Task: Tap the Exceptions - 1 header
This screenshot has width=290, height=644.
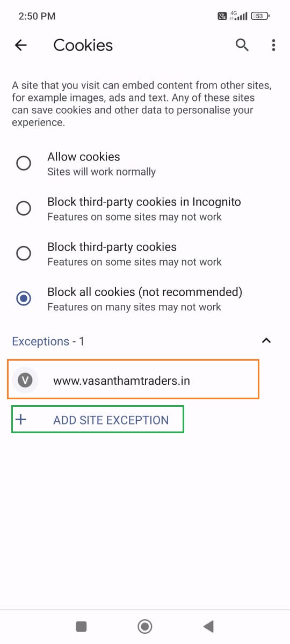Action: coord(48,341)
